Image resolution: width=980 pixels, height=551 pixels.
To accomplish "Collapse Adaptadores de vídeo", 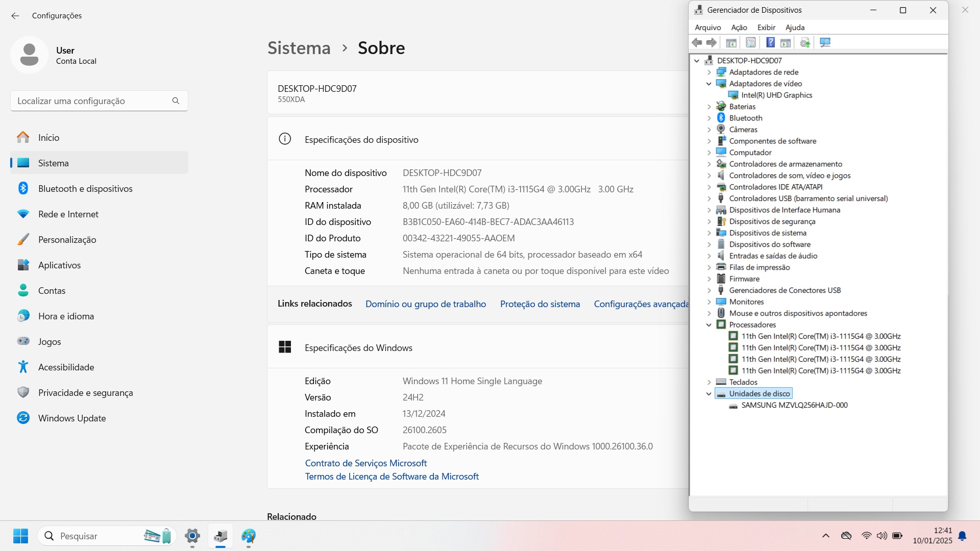I will (709, 84).
